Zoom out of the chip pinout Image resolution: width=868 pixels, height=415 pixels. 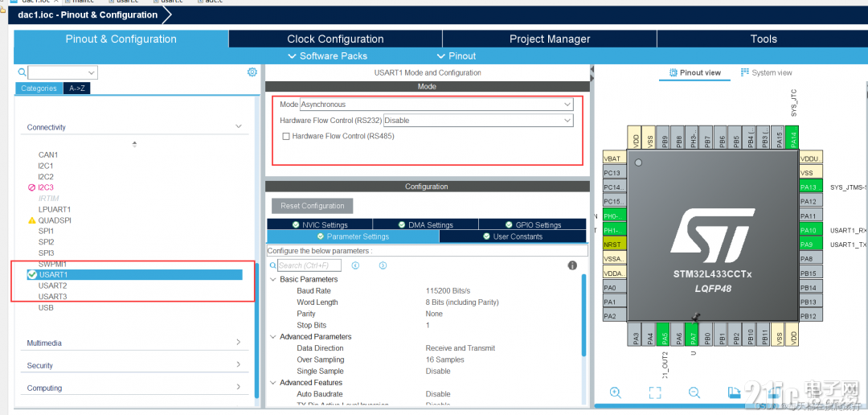click(x=694, y=392)
